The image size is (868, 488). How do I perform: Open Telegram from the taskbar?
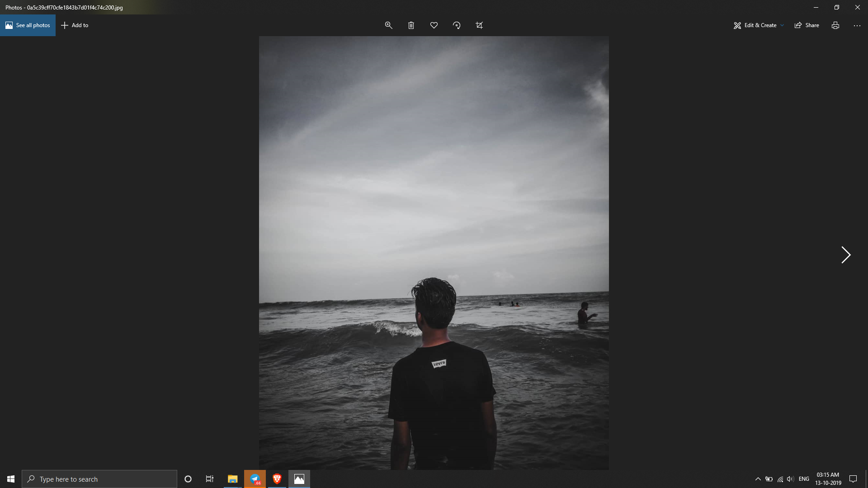coord(255,479)
